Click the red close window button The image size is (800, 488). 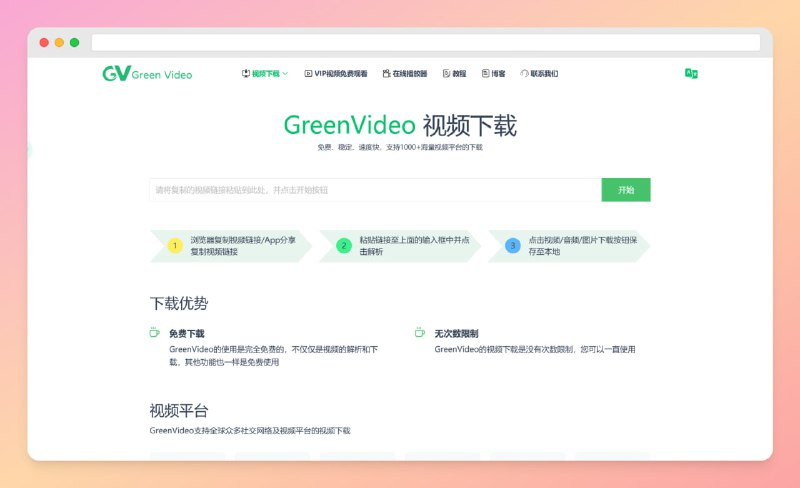44,42
